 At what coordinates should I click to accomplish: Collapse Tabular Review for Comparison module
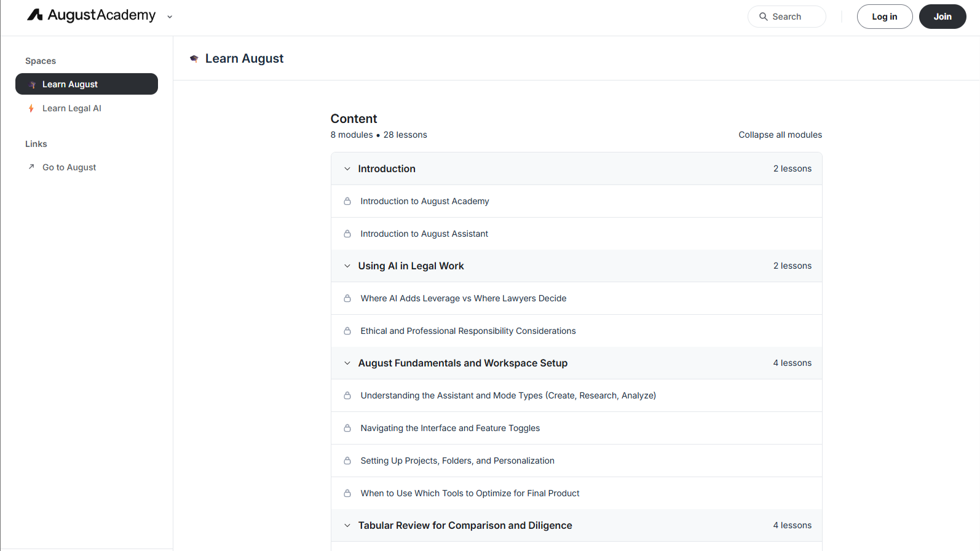pos(347,525)
